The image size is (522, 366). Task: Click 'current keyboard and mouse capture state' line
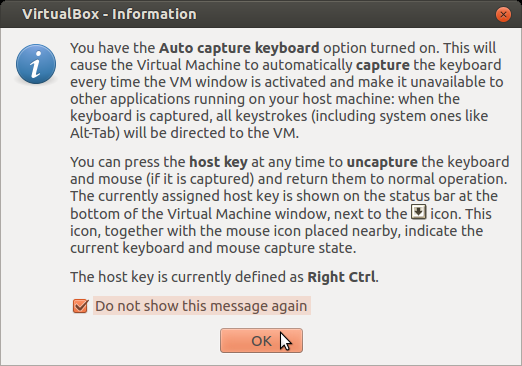213,248
